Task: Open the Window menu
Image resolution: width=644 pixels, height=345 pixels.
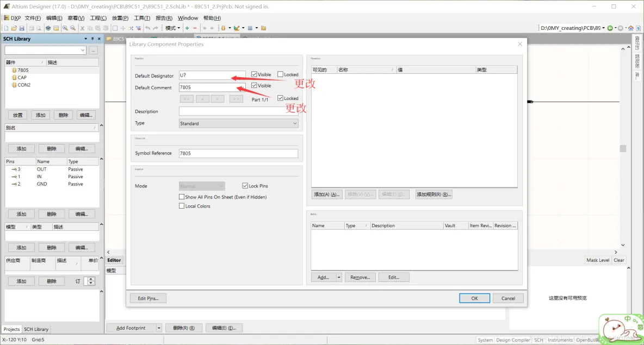Action: [188, 18]
